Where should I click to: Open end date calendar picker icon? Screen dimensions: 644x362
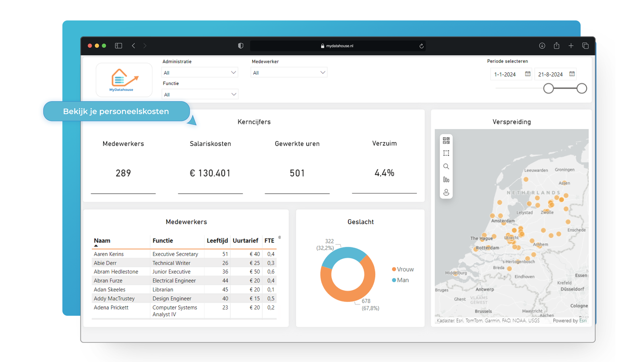click(572, 74)
